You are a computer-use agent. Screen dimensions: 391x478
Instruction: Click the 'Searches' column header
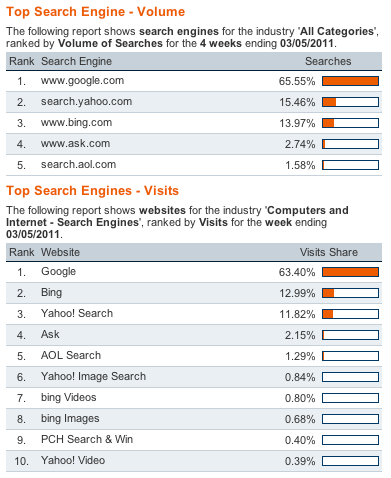(x=328, y=61)
